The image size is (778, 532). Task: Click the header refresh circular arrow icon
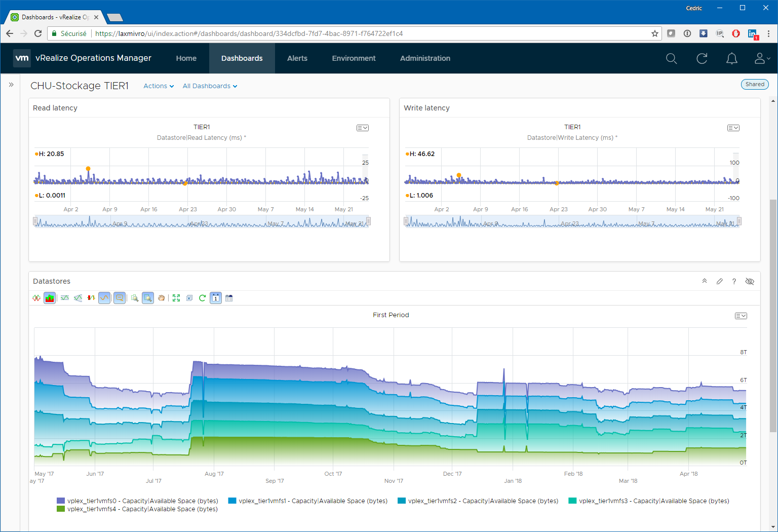click(702, 59)
